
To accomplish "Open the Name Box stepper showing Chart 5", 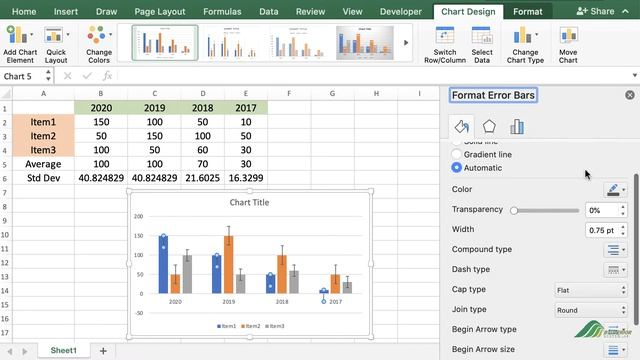I will pos(48,76).
